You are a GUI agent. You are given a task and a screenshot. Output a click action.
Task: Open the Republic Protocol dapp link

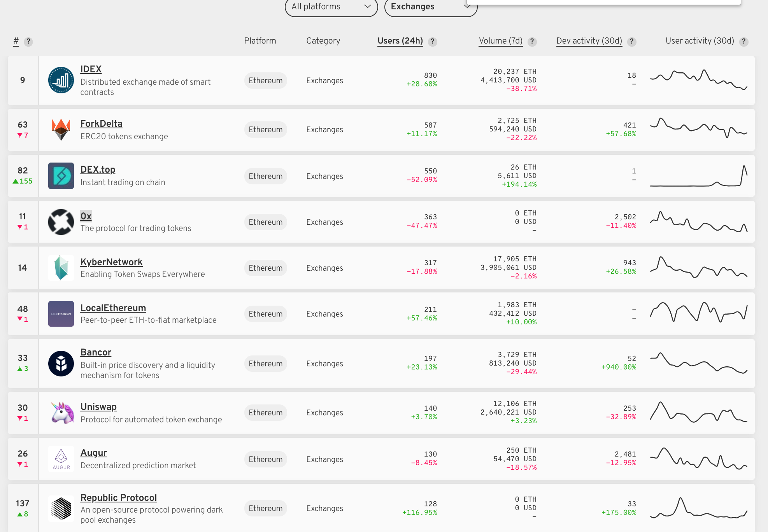118,498
